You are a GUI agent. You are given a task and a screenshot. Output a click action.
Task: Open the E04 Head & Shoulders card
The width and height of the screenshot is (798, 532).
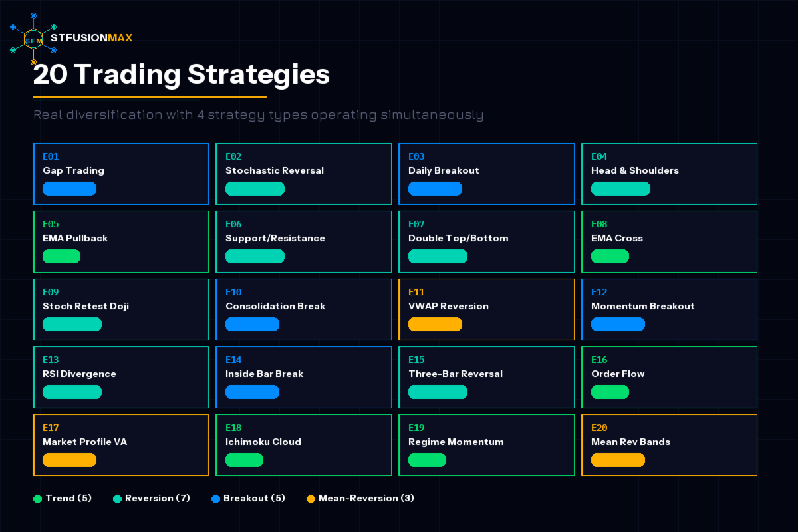pyautogui.click(x=669, y=174)
